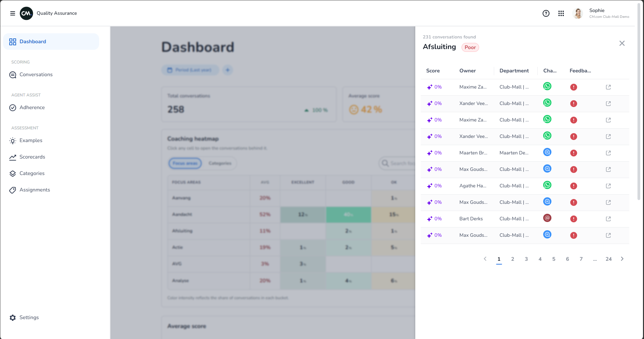Click the CM logo icon
The width and height of the screenshot is (644, 339).
point(26,13)
